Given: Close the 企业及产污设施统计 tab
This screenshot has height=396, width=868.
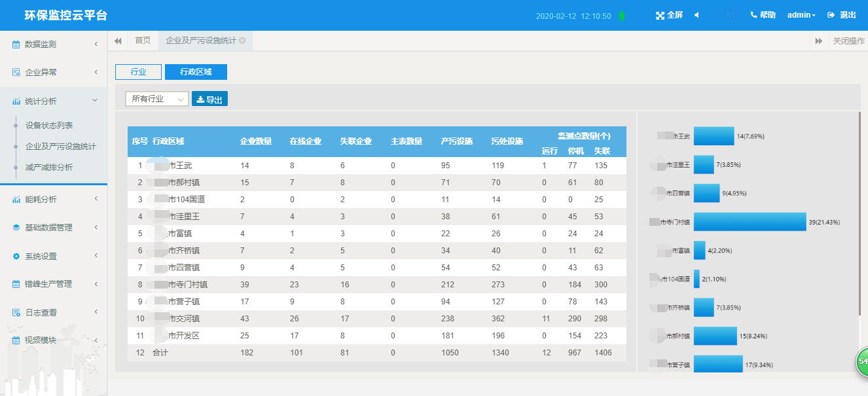Looking at the screenshot, I should click(x=242, y=41).
